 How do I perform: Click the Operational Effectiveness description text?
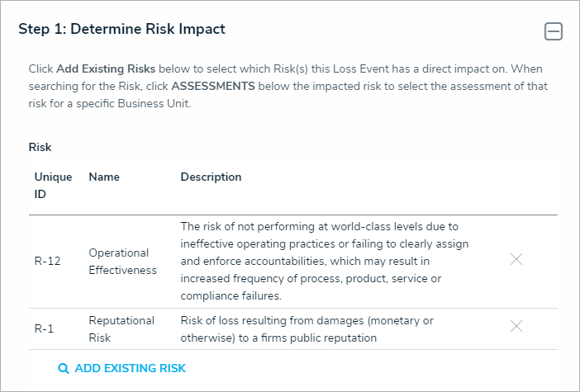point(324,261)
